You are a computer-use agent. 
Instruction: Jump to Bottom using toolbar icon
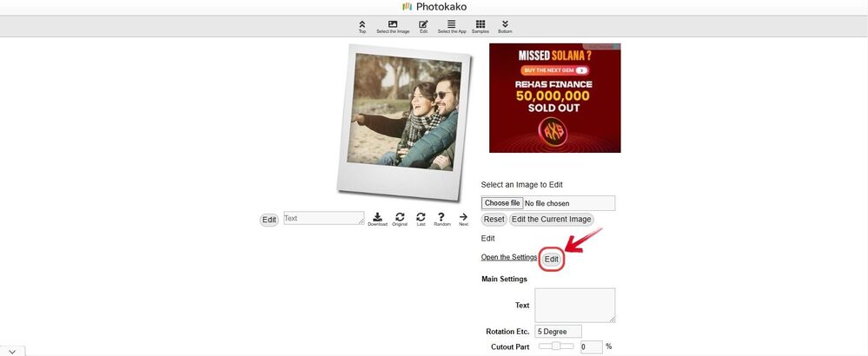(x=505, y=25)
